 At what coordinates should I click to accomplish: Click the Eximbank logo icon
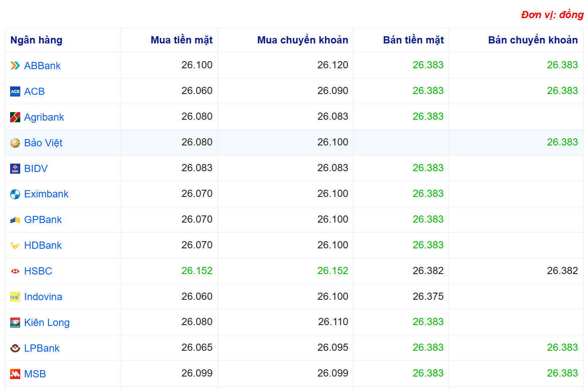(15, 194)
